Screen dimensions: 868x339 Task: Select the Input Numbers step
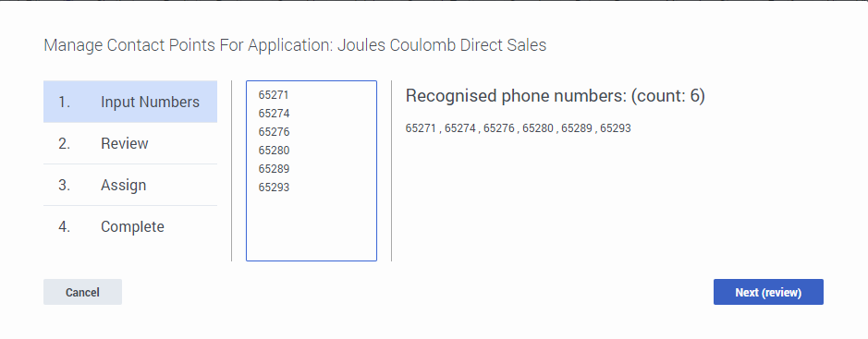tap(130, 102)
